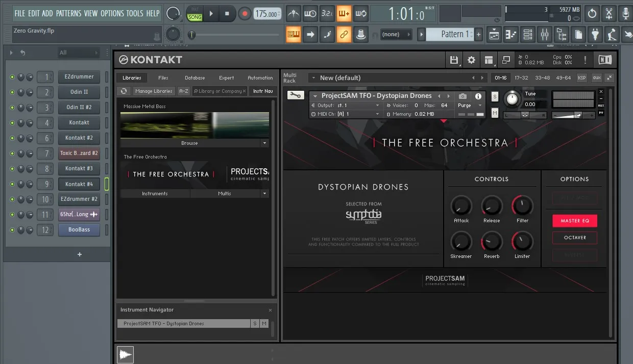
Task: Open the plugin picker plug icon
Action: click(x=595, y=35)
